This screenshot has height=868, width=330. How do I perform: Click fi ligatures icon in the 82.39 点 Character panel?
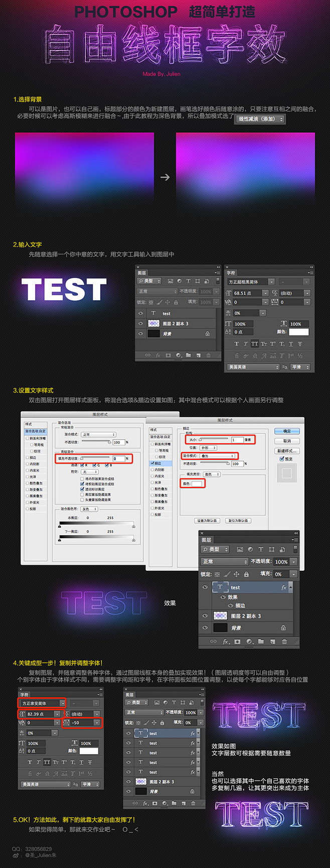coord(30,774)
